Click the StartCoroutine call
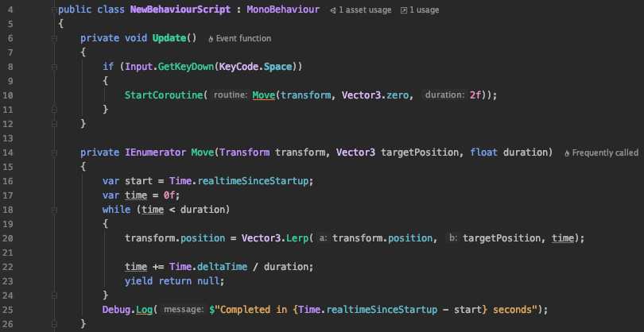The height and width of the screenshot is (332, 644). [164, 95]
